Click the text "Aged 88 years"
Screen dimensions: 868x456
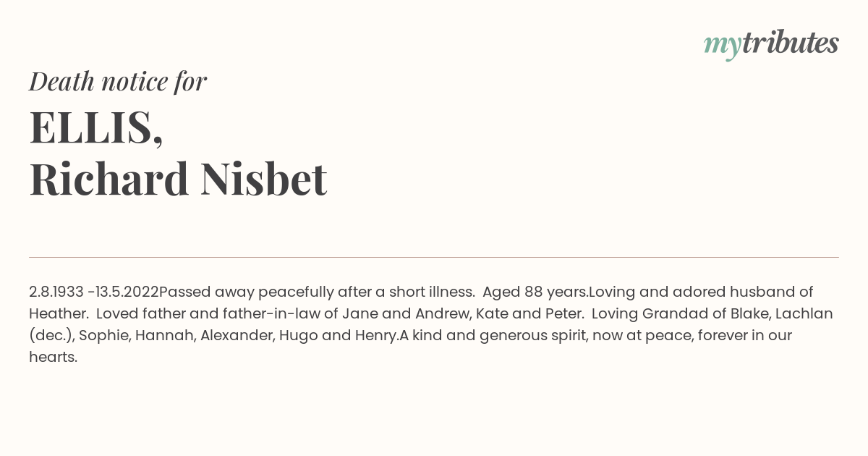(535, 292)
